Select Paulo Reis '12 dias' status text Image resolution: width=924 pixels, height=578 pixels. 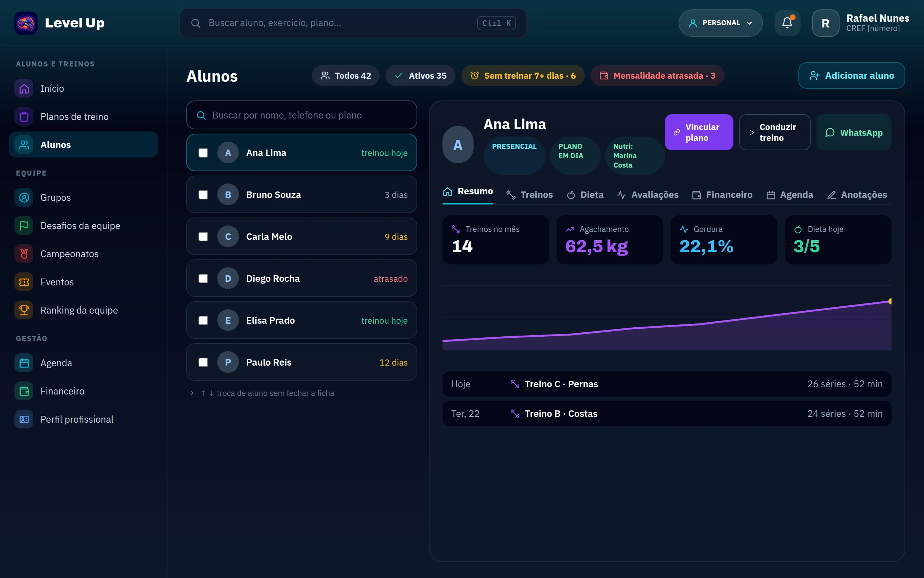point(393,362)
